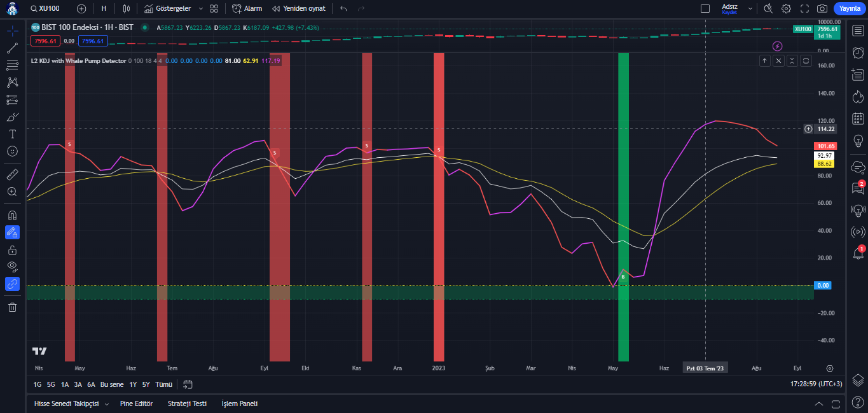Expand the Göstergeler dropdown arrow
The image size is (868, 413).
pos(201,9)
